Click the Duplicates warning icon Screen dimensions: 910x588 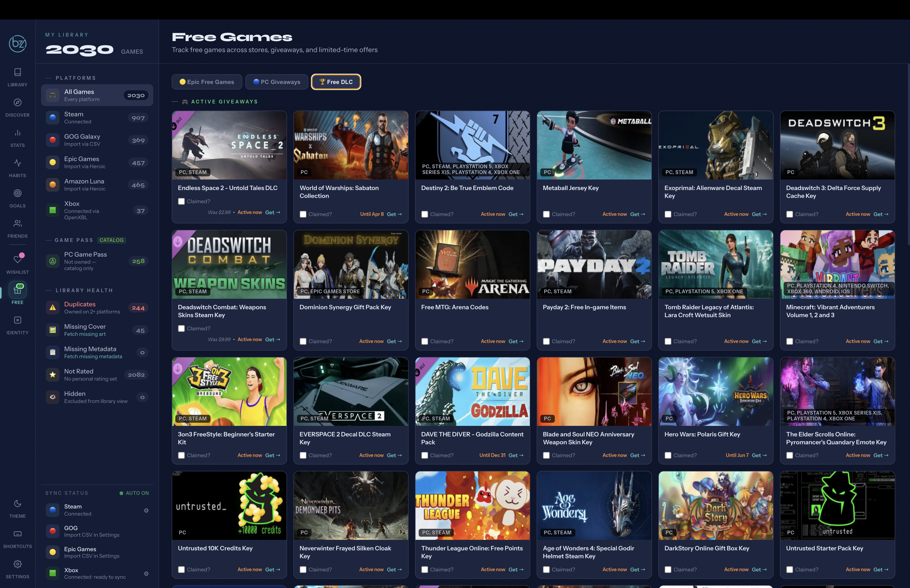53,308
